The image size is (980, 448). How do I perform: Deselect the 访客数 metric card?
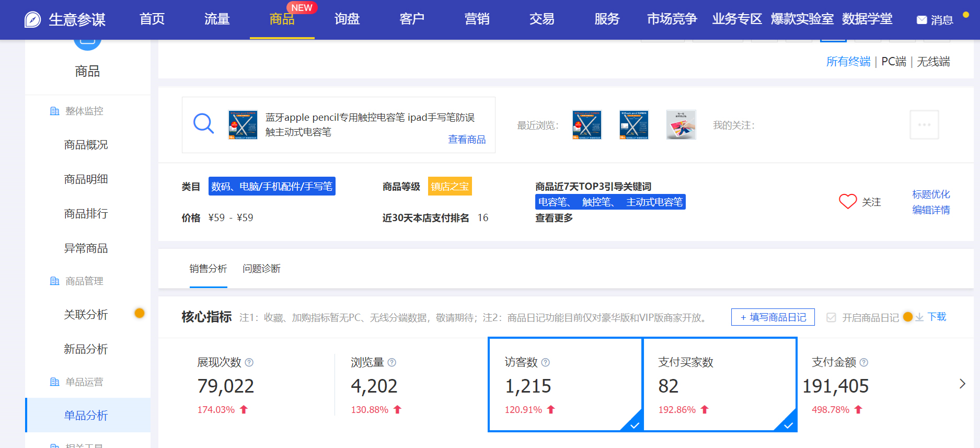click(564, 384)
